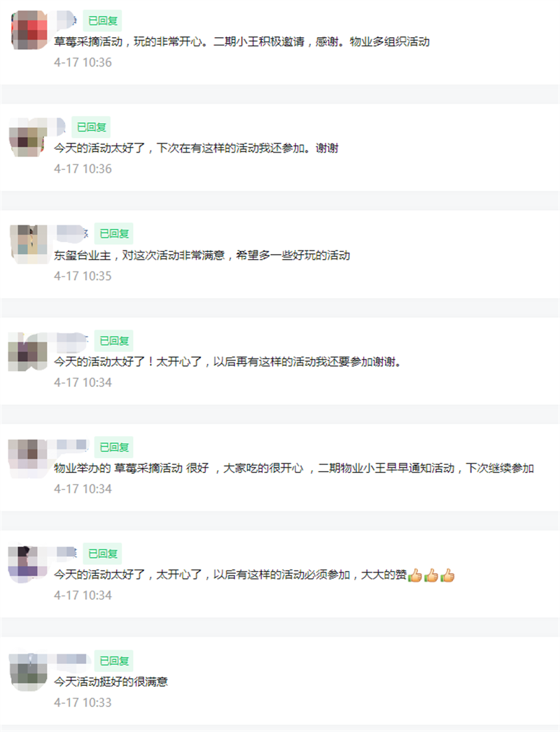Click 已回复 tag above 东玺台业主 comment
Screen dimensions: 560x732
coord(114,234)
